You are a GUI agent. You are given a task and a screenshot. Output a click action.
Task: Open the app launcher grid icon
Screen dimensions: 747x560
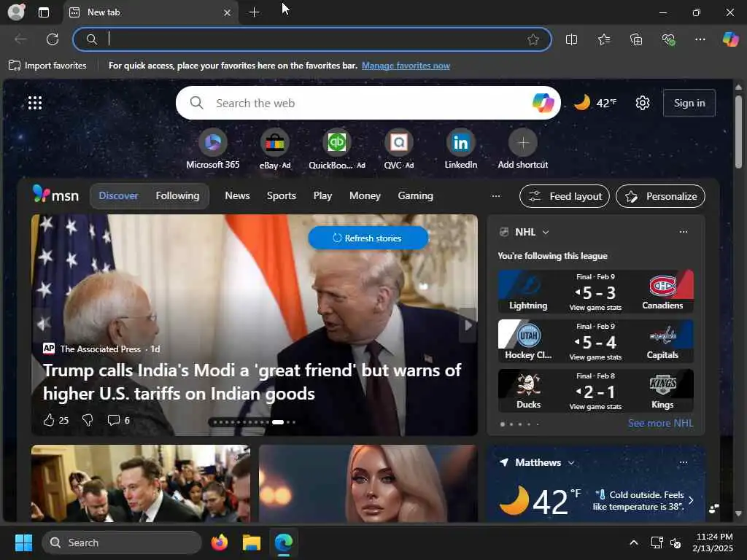point(35,103)
